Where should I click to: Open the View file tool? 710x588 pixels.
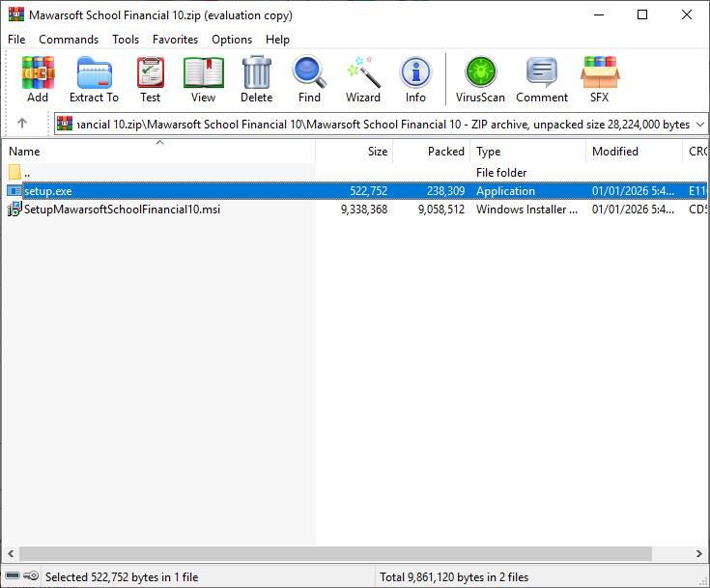point(203,79)
